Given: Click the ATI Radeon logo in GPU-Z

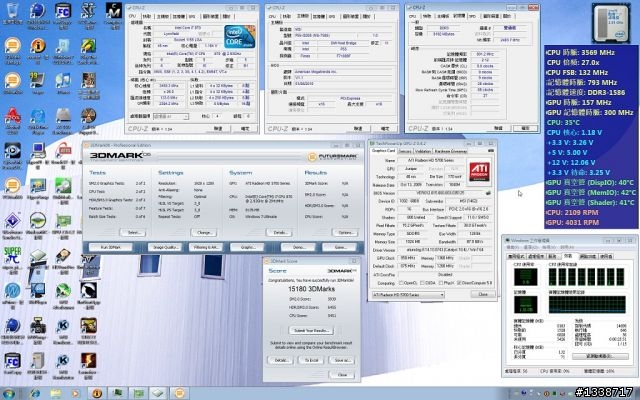Looking at the screenshot, I should (479, 171).
